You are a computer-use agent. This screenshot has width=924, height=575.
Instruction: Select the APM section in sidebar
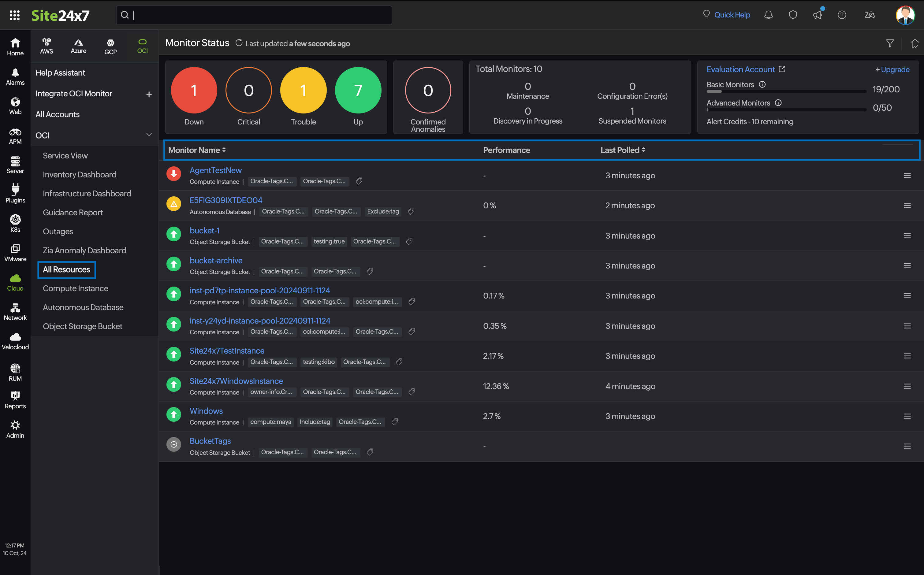(15, 135)
